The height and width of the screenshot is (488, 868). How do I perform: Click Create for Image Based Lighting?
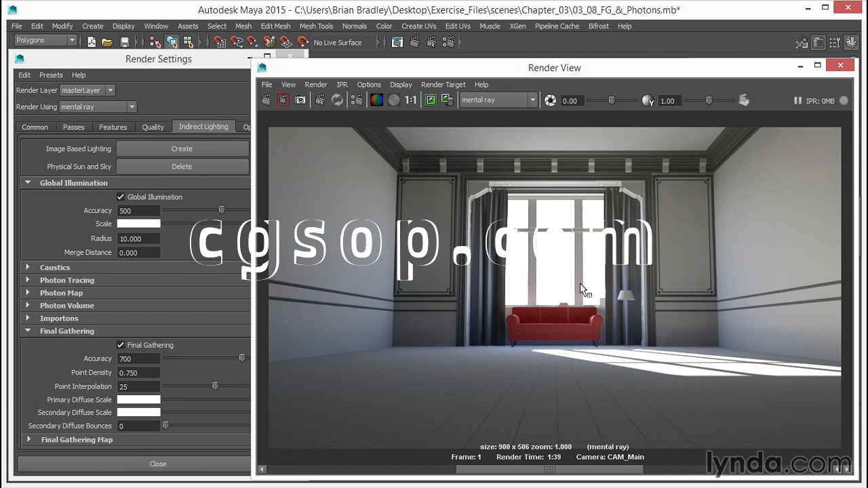pos(182,148)
